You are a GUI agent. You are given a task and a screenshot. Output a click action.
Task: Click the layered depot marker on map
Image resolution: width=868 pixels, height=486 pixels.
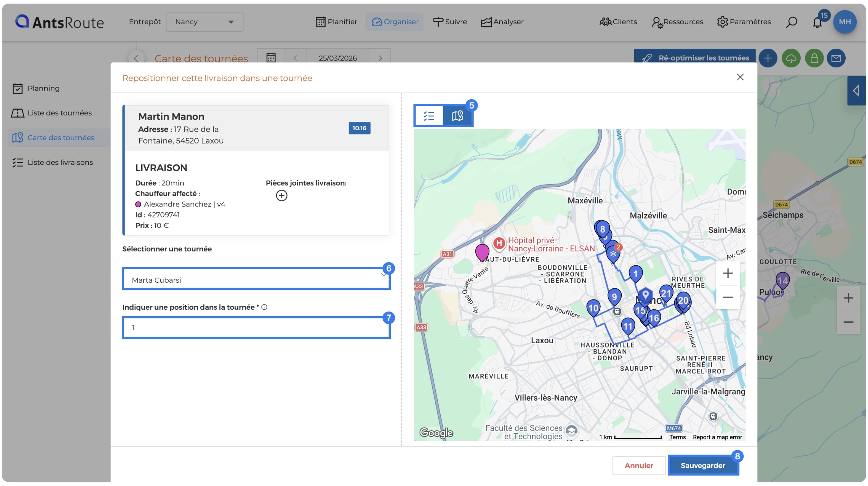(613, 254)
